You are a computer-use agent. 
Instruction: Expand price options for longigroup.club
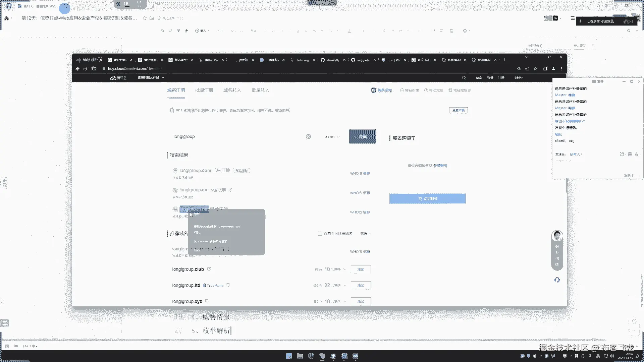pyautogui.click(x=345, y=269)
